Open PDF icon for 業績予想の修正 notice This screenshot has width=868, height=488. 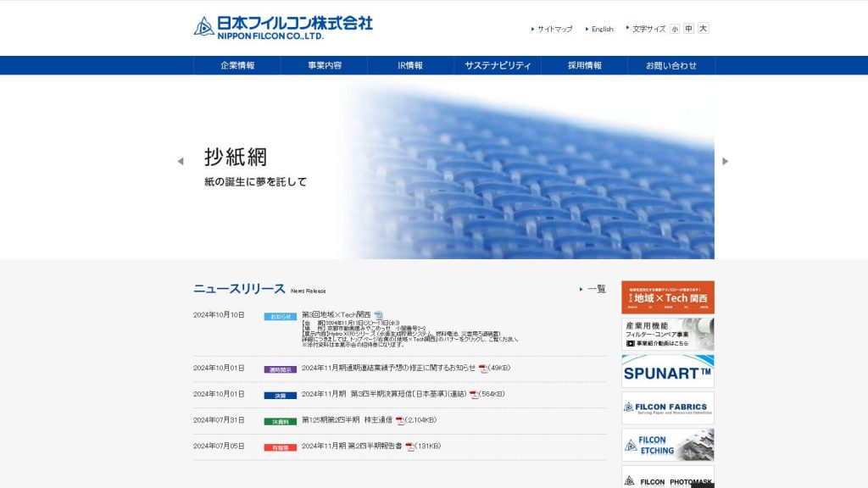483,369
